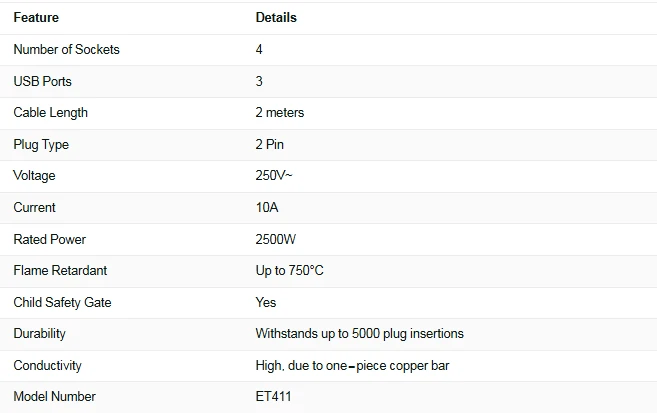The height and width of the screenshot is (413, 657).
Task: Select the Number of Sockets label
Action: point(67,49)
